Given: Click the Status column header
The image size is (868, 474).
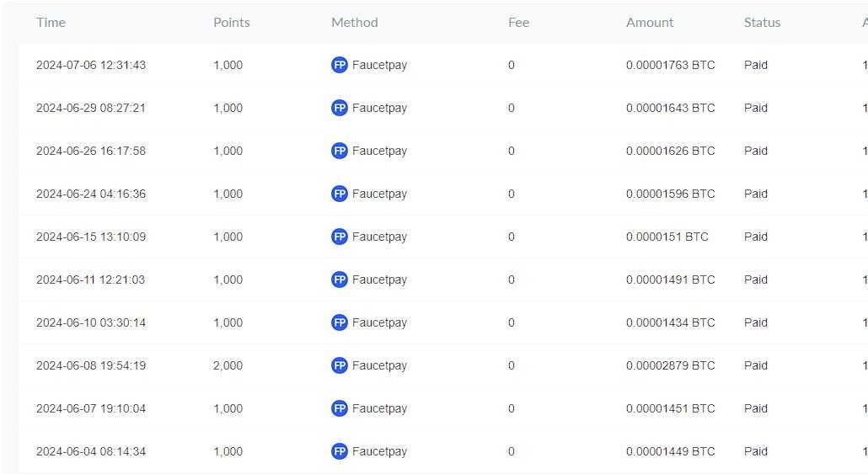Looking at the screenshot, I should [763, 23].
